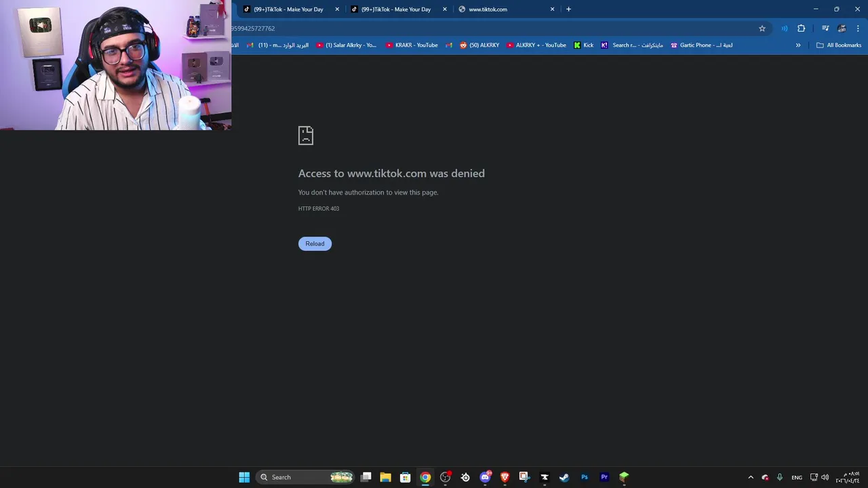Image resolution: width=868 pixels, height=488 pixels.
Task: Open the All Bookmarks folder
Action: (x=839, y=45)
